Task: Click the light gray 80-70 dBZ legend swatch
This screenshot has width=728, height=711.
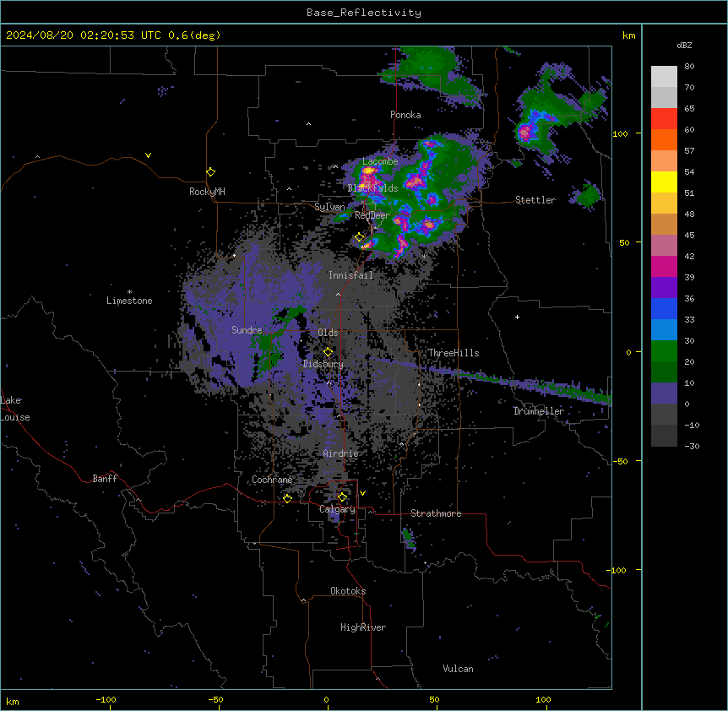Action: [x=664, y=77]
